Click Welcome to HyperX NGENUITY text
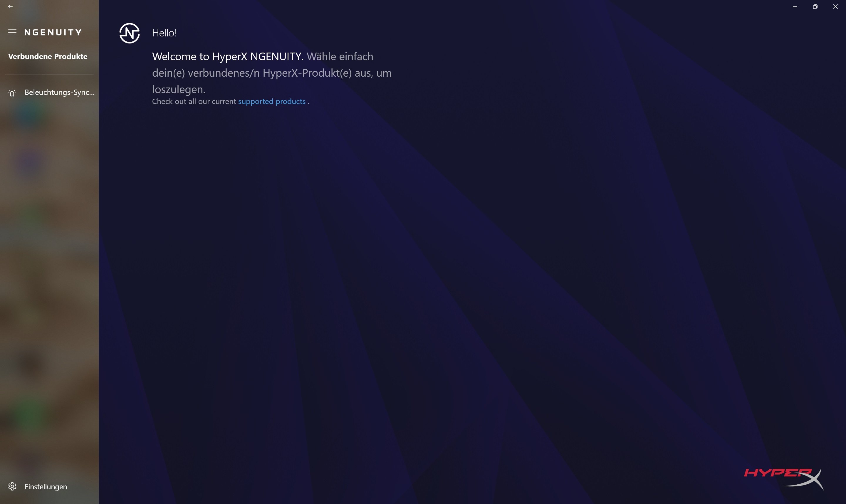 (x=228, y=56)
